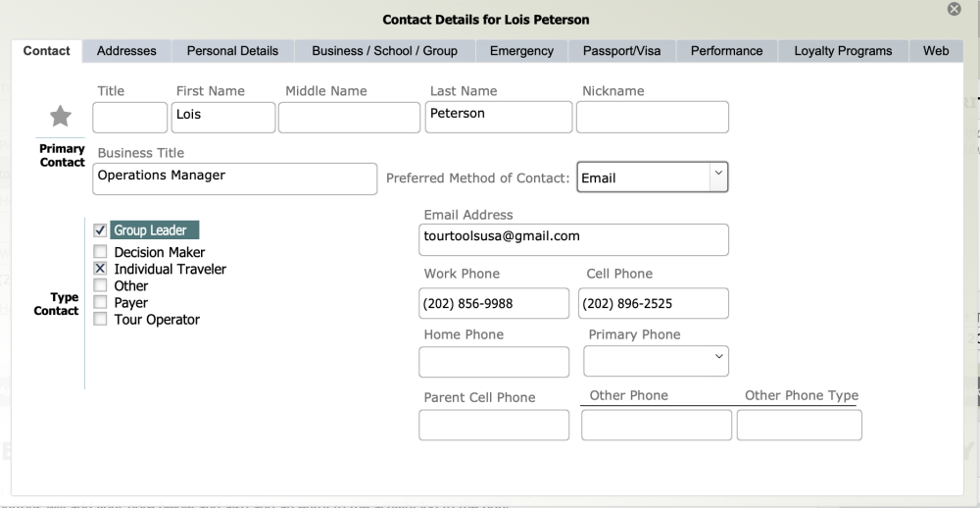Open the Passport/Visa tab
Screen dimensions: 980x508
tap(621, 51)
